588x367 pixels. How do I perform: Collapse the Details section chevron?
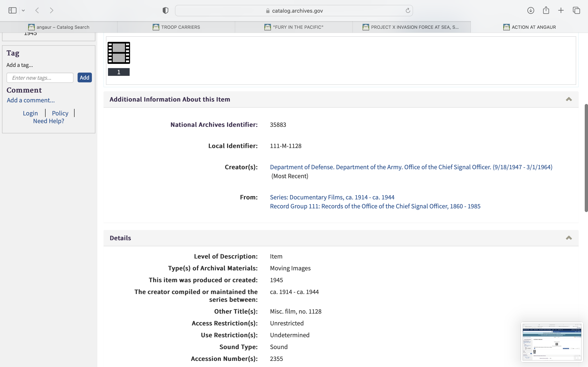[569, 238]
